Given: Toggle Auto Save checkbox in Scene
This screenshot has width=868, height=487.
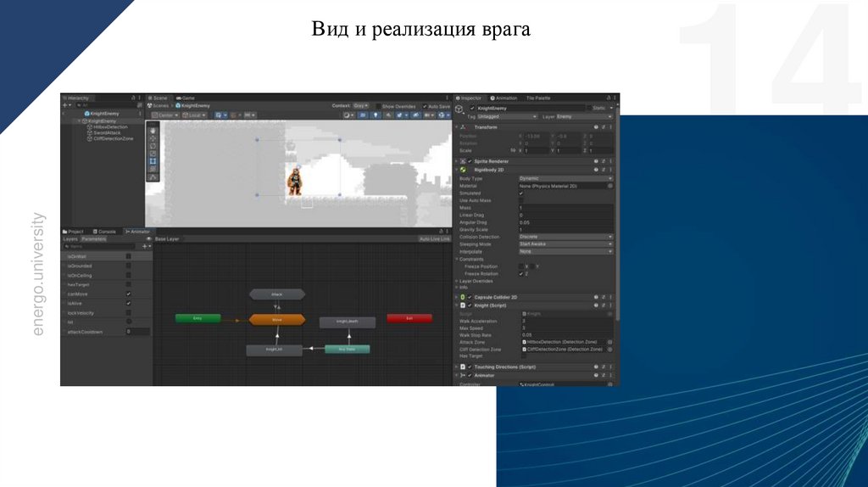Looking at the screenshot, I should [425, 106].
